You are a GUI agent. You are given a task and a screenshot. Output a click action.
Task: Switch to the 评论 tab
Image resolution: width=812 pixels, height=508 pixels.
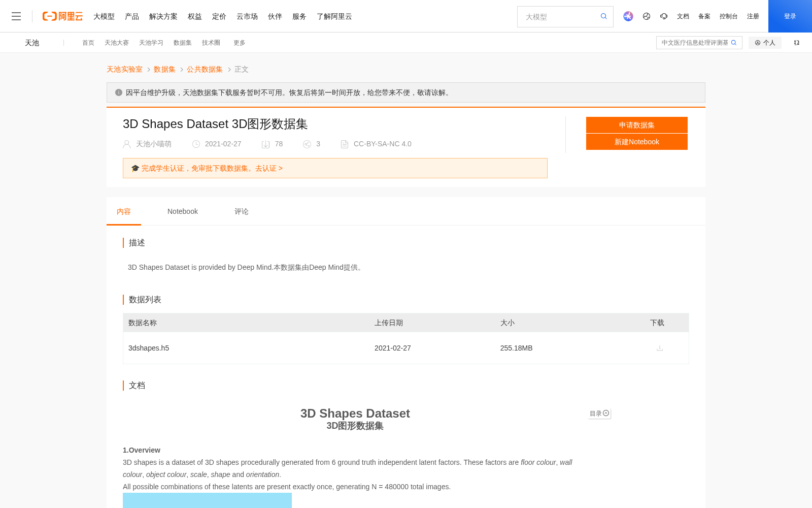coord(242,211)
